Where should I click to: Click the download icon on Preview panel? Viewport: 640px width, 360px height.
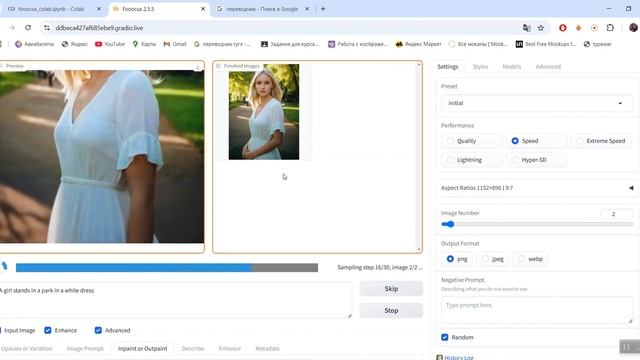tap(198, 67)
